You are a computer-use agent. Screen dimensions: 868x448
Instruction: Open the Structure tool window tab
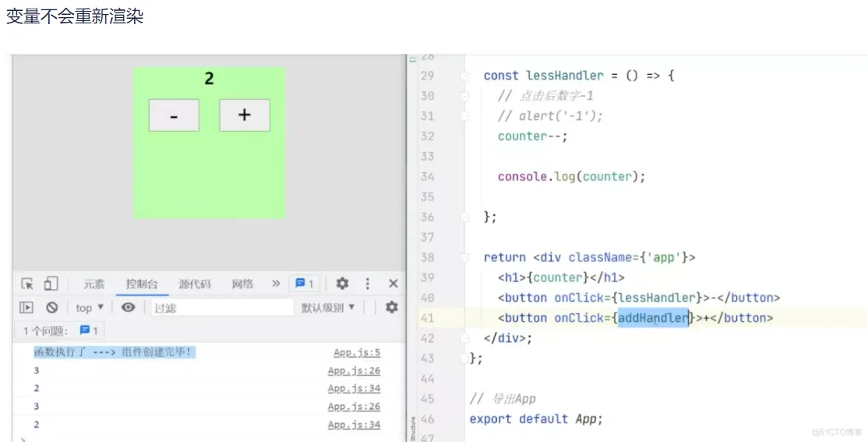(412, 428)
